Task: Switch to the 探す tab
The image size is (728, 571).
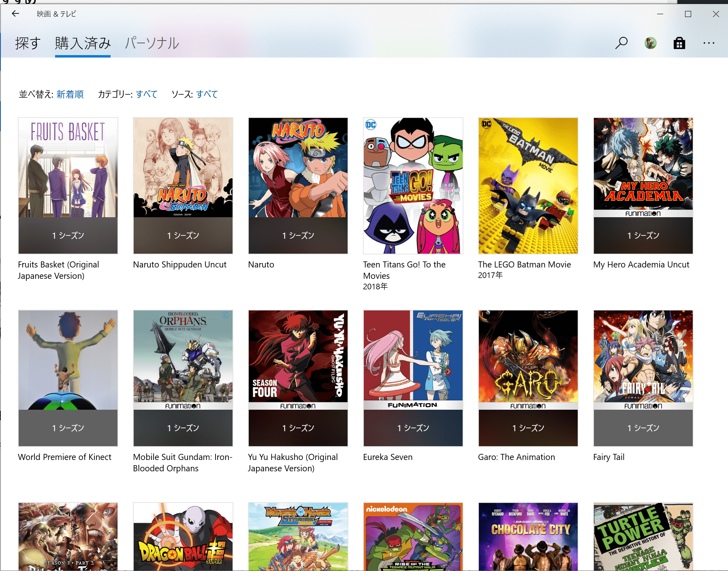Action: 28,43
